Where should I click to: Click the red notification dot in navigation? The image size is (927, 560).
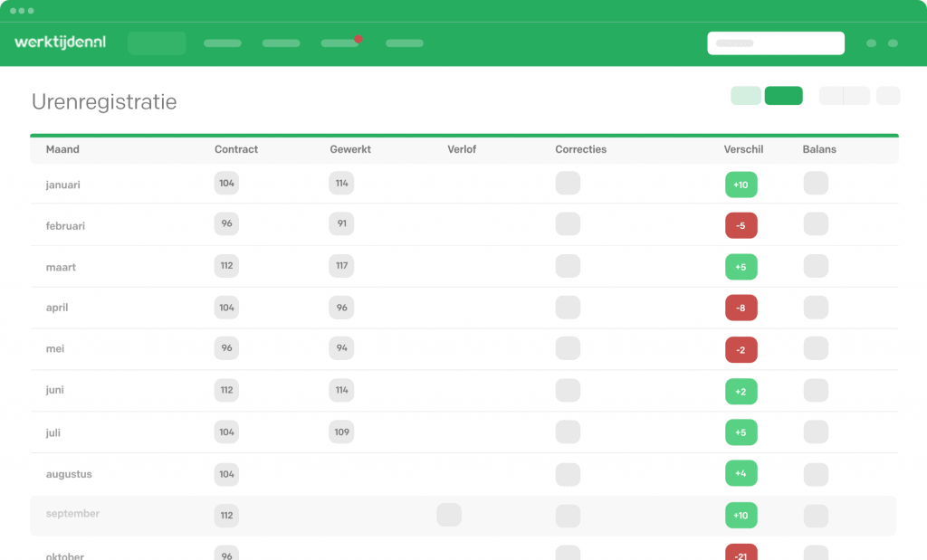(358, 39)
